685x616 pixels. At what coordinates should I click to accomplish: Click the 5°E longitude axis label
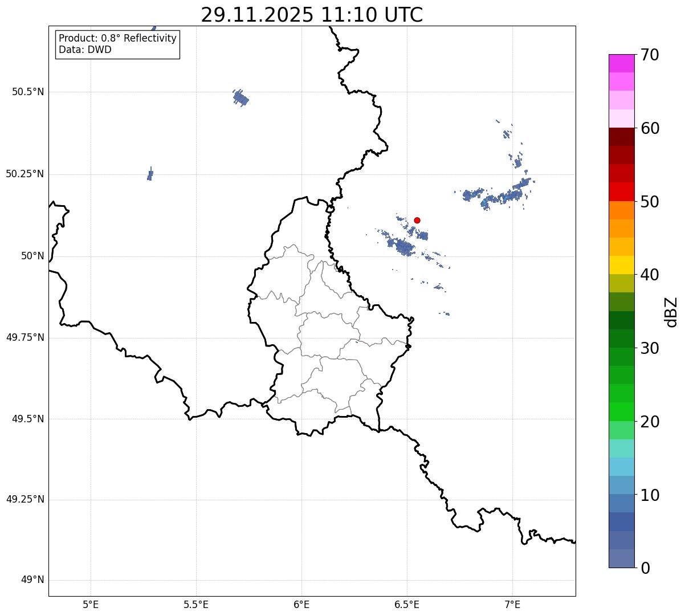91,604
